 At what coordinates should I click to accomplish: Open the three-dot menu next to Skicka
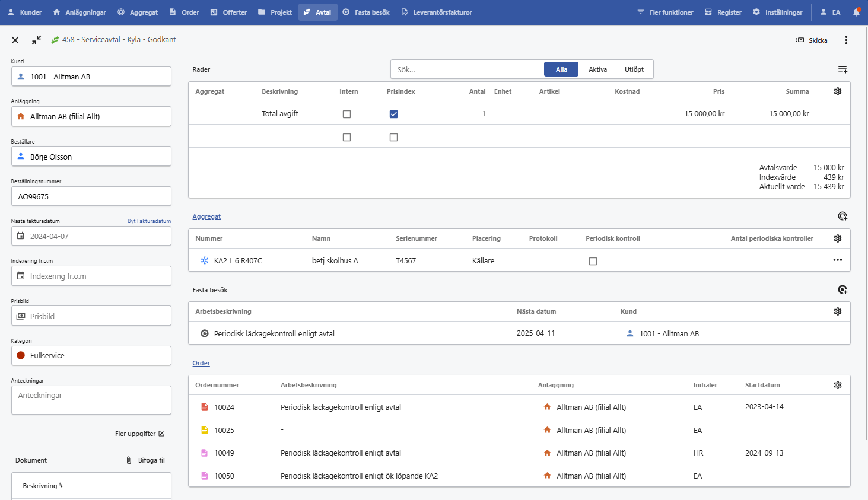click(846, 40)
